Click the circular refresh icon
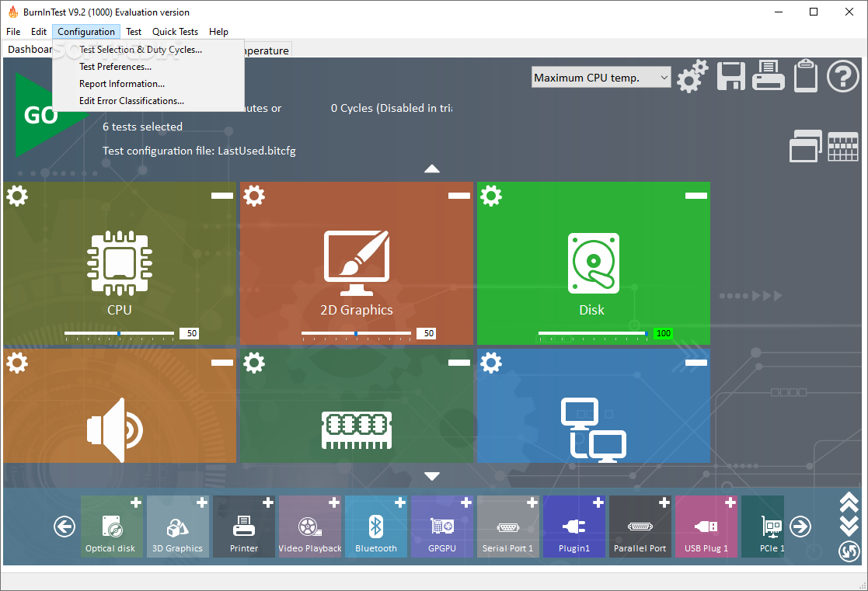 (x=849, y=551)
